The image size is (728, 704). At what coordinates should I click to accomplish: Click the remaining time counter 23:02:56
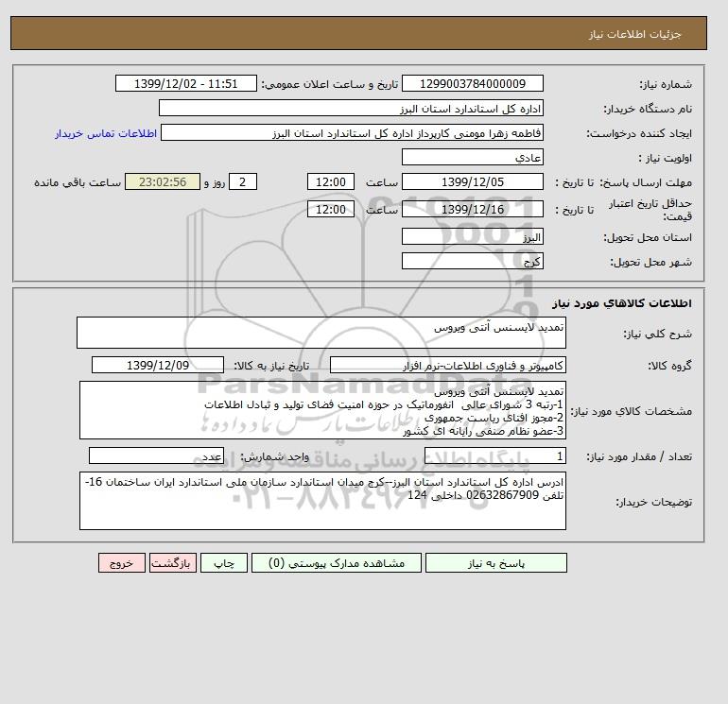(x=163, y=182)
